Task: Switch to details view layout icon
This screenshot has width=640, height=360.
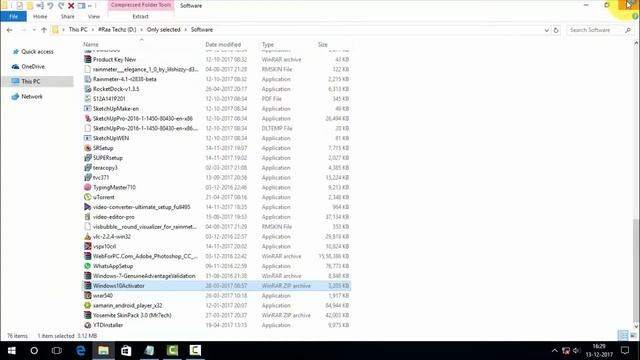Action: coord(623,336)
